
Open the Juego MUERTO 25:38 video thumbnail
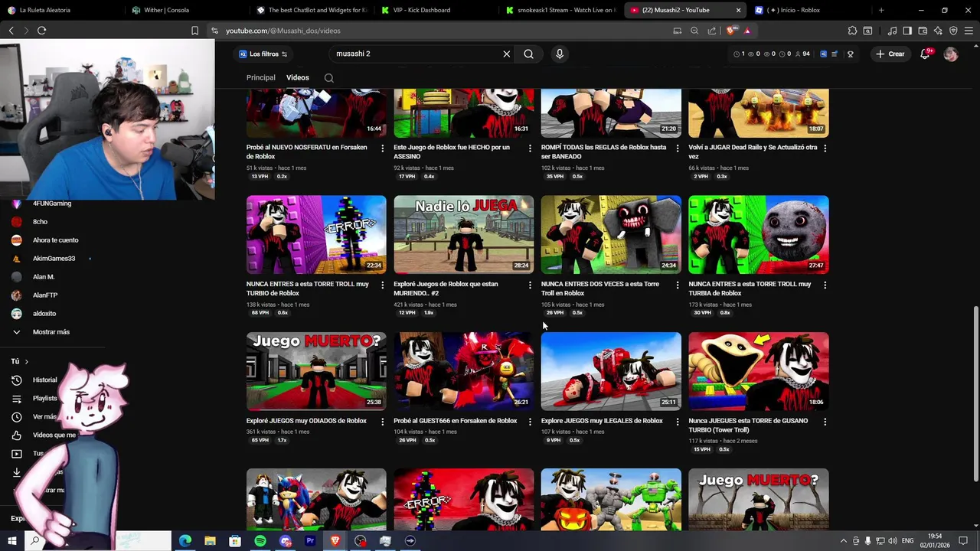(x=316, y=371)
